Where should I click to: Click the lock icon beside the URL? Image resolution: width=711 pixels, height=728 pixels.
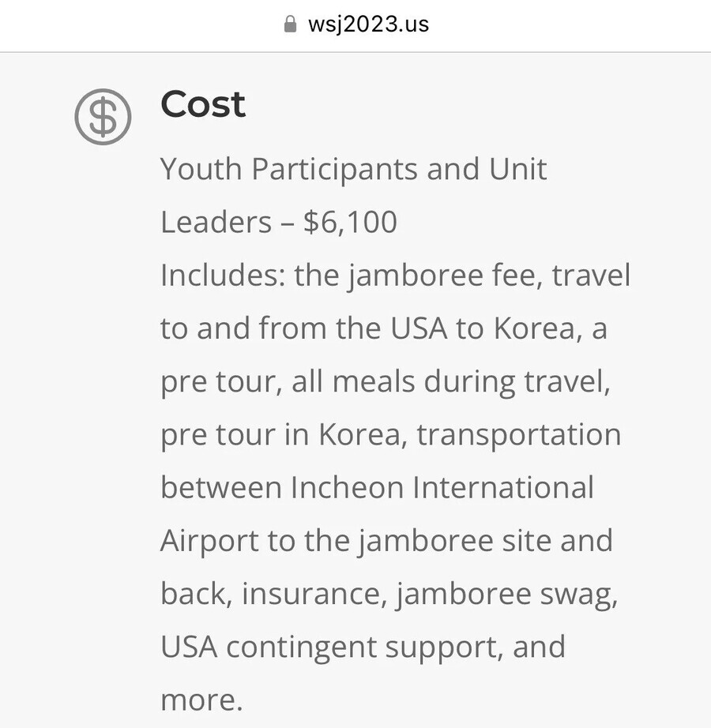point(290,24)
